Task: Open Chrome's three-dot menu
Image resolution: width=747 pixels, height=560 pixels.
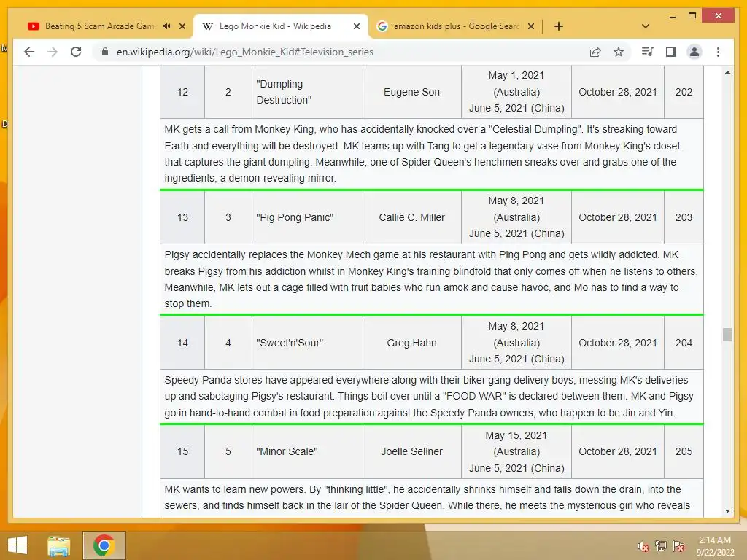Action: pyautogui.click(x=718, y=52)
